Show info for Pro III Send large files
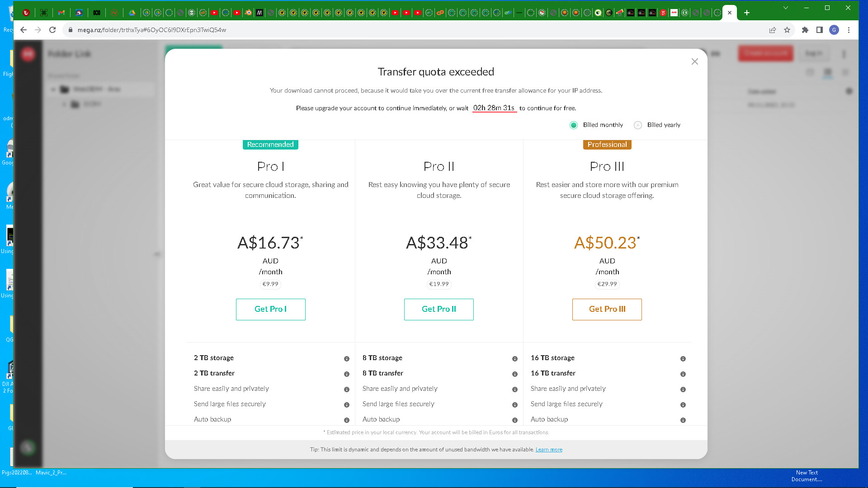The width and height of the screenshot is (868, 488). tap(683, 405)
